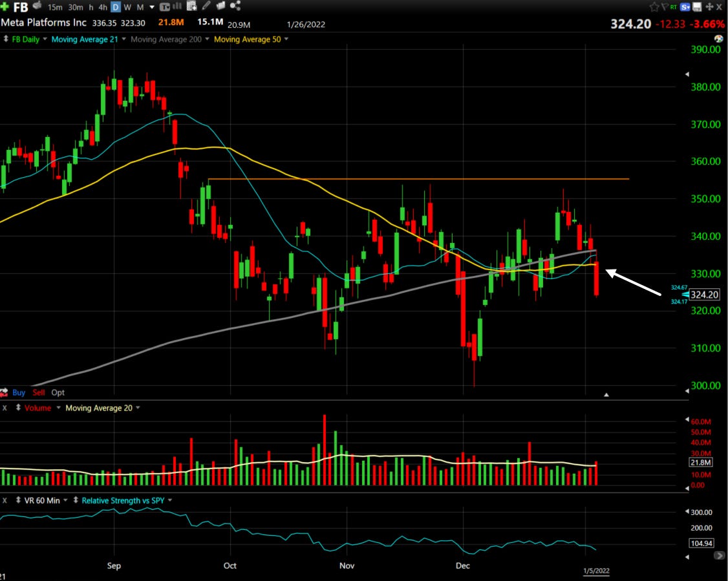Click reorder arrows beside FB Daily
Viewport: 728px width, 581px height.
click(6, 39)
